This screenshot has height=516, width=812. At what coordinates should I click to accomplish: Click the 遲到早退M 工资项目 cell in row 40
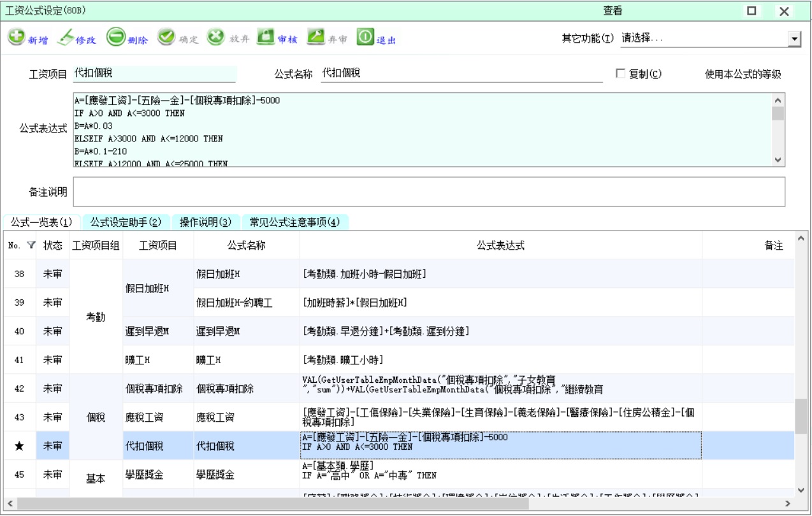(158, 331)
